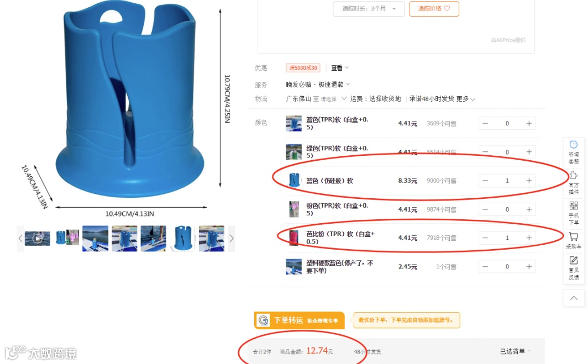Image resolution: width=588 pixels, height=364 pixels.
Task: Click the back-to-top arrow icon
Action: click(574, 298)
